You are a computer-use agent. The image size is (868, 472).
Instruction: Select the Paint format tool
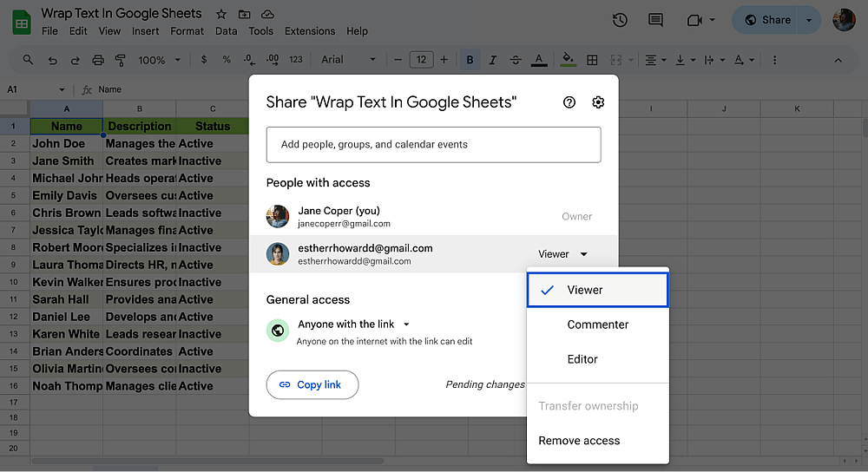120,60
